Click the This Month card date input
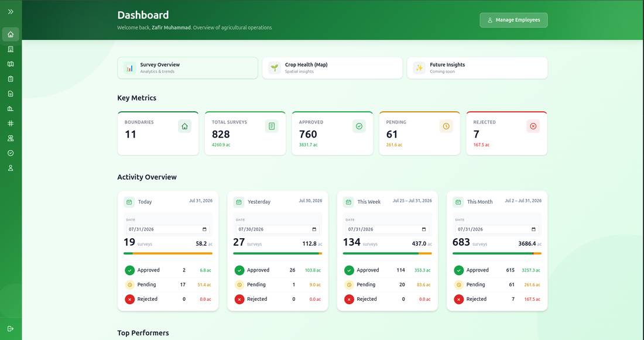Image resolution: width=644 pixels, height=340 pixels. pyautogui.click(x=497, y=229)
